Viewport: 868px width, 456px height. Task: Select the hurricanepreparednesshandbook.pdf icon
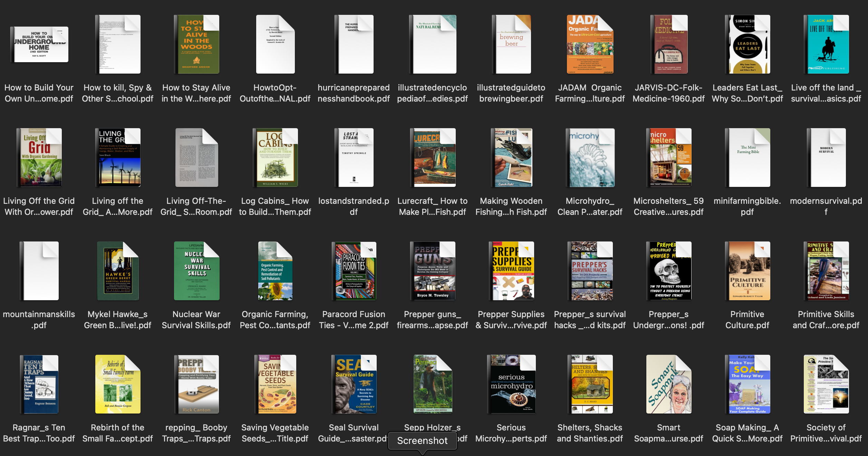pos(354,44)
